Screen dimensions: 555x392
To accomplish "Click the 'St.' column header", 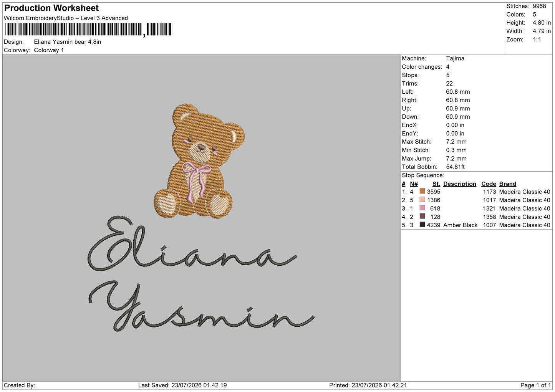I will [436, 184].
